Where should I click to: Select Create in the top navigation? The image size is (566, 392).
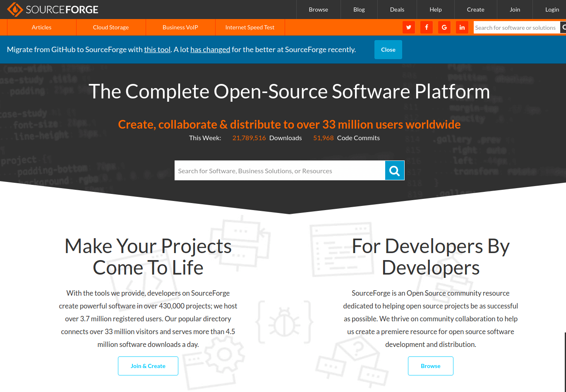click(x=475, y=10)
